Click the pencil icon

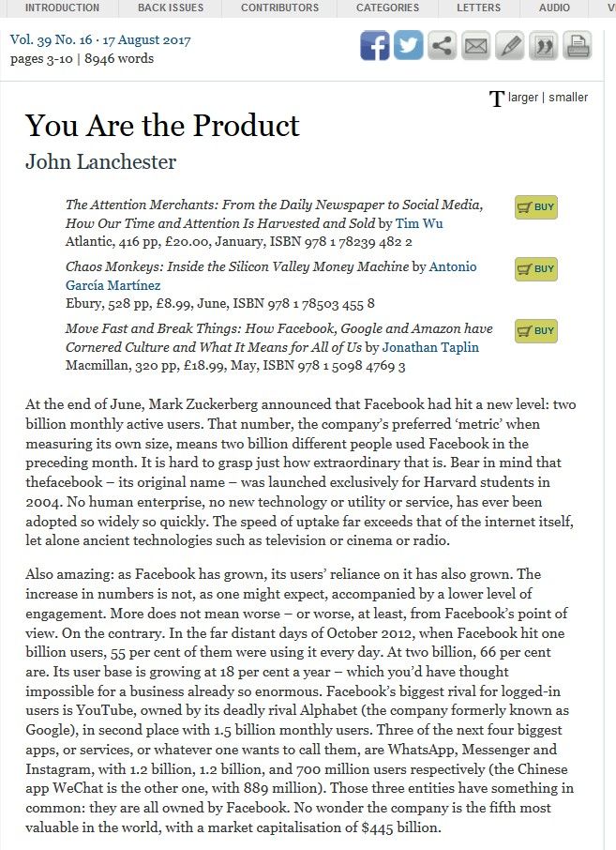509,46
